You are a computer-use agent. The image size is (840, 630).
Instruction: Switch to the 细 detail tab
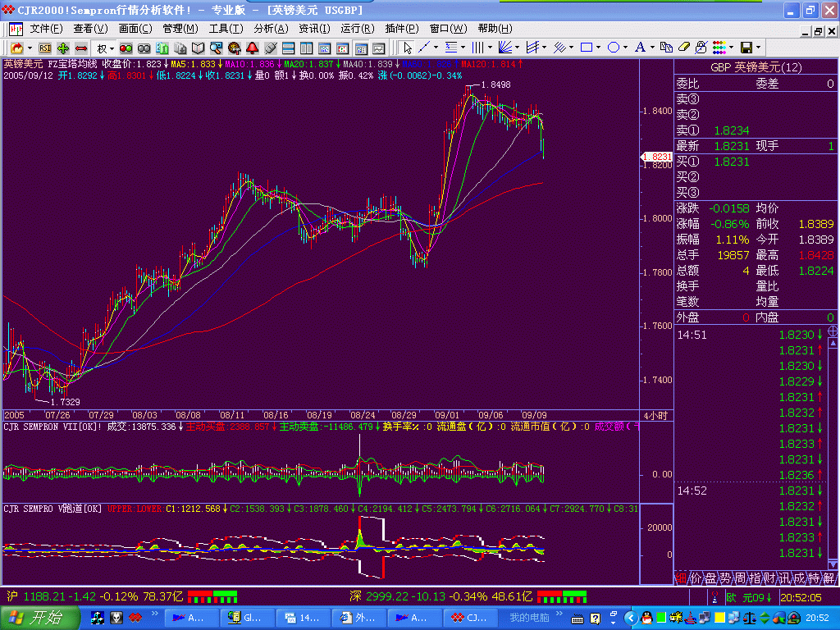(681, 578)
